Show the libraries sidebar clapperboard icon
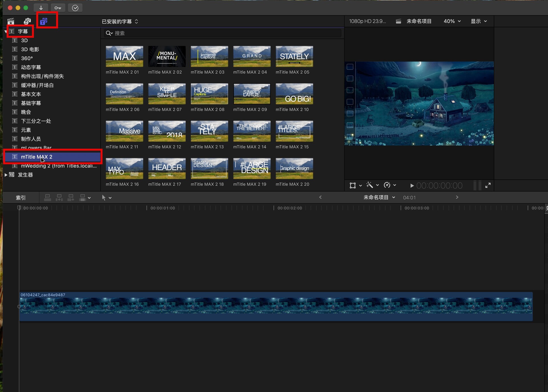Screen dimensions: 548x392 point(11,21)
